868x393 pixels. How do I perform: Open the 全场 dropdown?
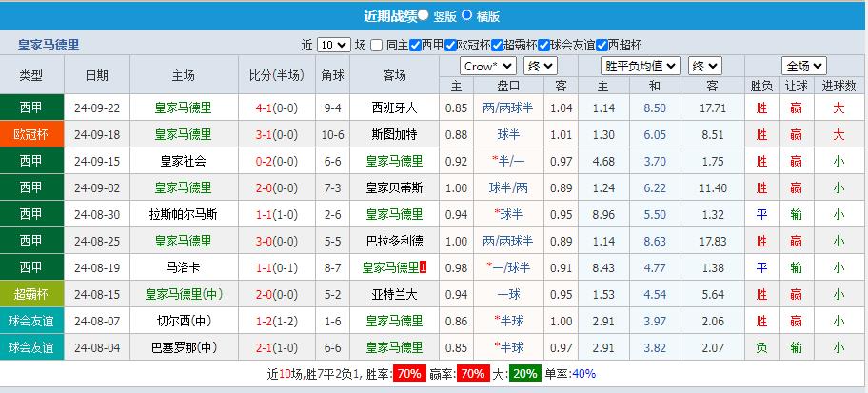point(803,66)
